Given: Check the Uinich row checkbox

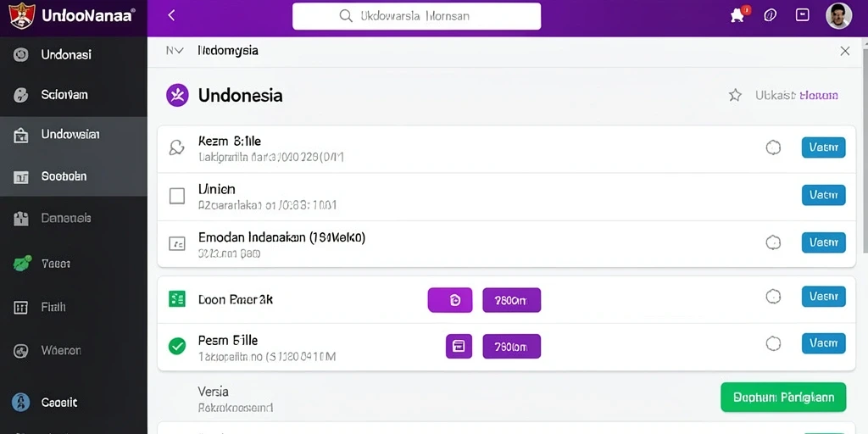Looking at the screenshot, I should point(176,196).
